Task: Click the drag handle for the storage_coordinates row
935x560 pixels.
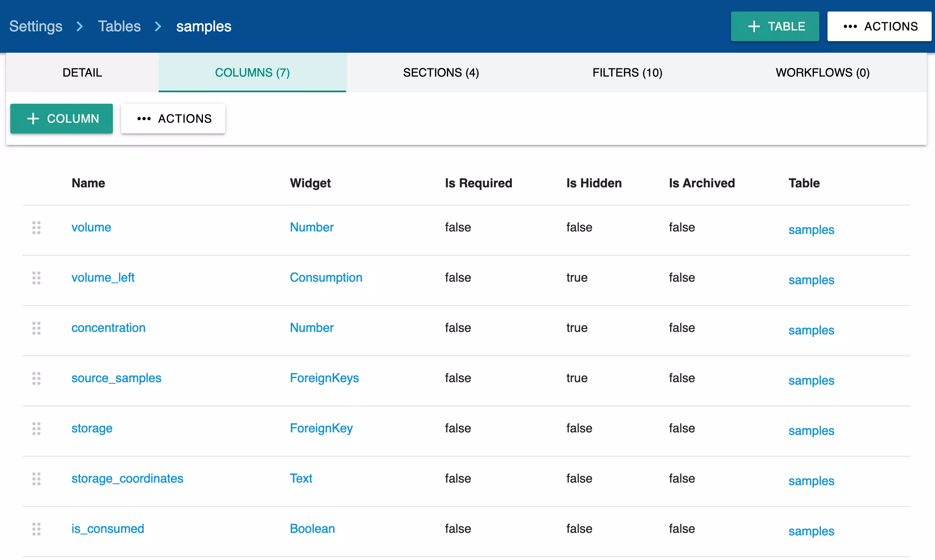Action: 36,479
